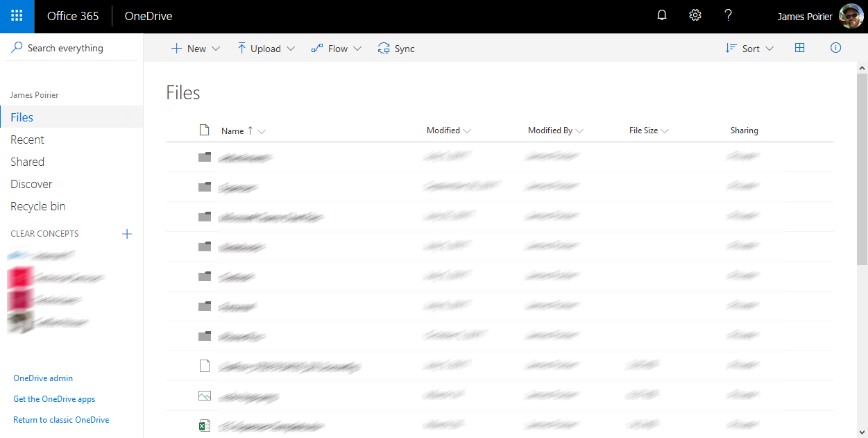868x438 pixels.
Task: Click the first folder icon in list
Action: [204, 157]
